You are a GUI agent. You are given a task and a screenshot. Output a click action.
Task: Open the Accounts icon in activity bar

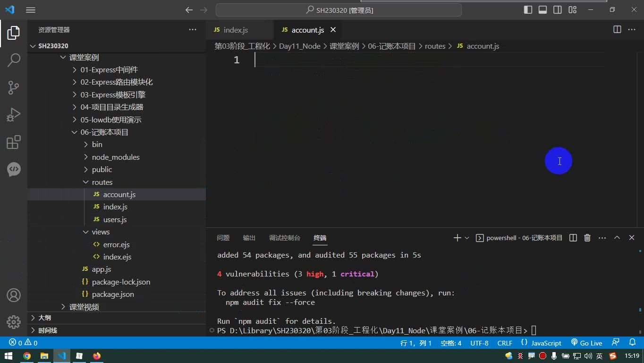pyautogui.click(x=14, y=295)
